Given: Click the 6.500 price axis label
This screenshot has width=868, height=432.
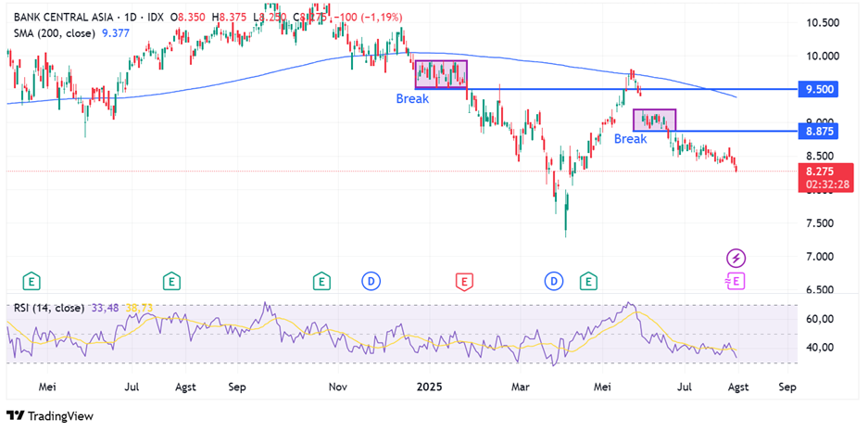Looking at the screenshot, I should click(x=822, y=290).
